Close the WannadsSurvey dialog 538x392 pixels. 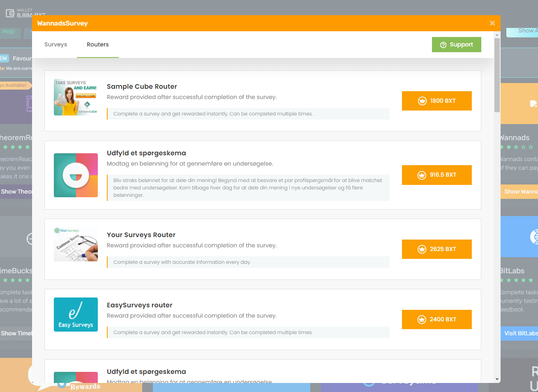(x=492, y=23)
